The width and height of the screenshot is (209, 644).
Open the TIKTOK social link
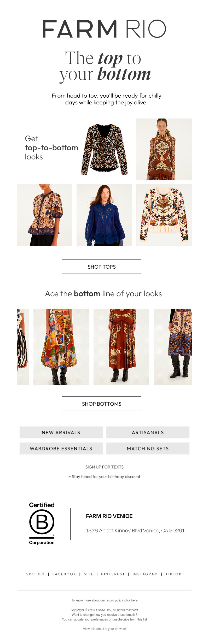(x=173, y=574)
